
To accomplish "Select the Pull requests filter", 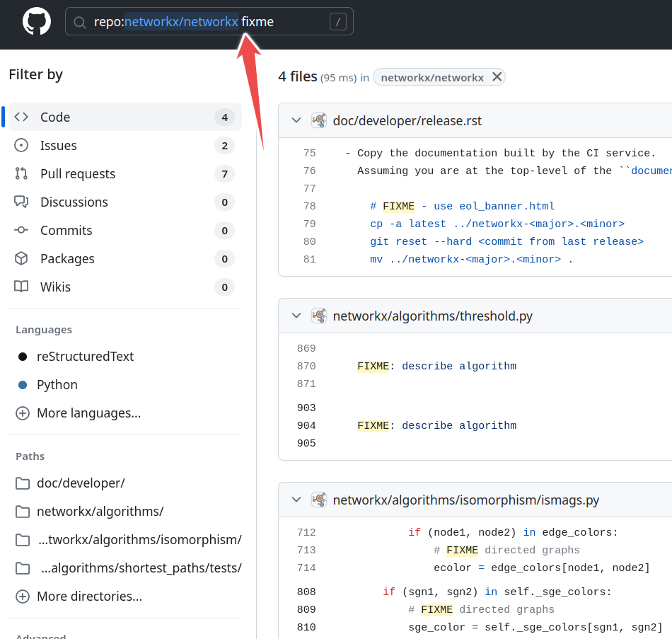I will coord(125,173).
